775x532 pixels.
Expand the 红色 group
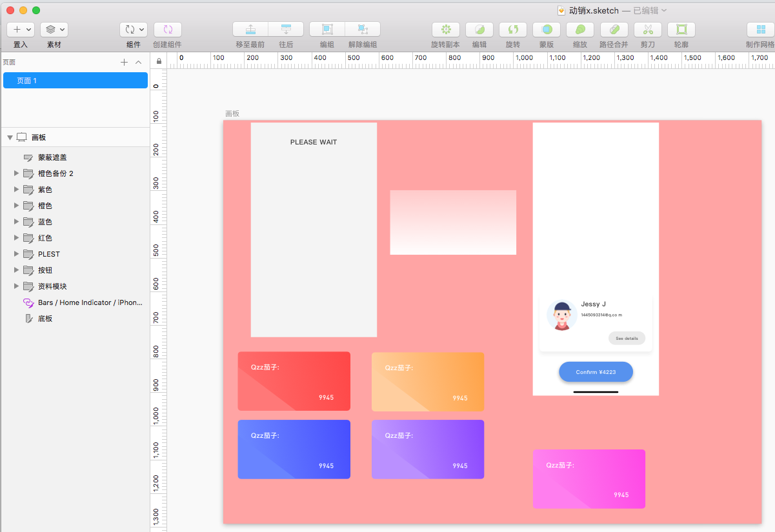click(17, 238)
